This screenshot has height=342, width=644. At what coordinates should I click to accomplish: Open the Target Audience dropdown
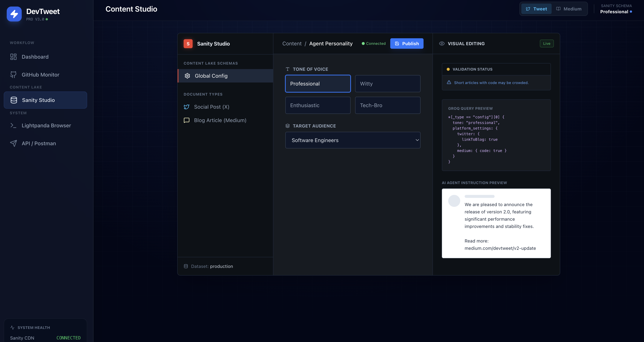click(353, 140)
